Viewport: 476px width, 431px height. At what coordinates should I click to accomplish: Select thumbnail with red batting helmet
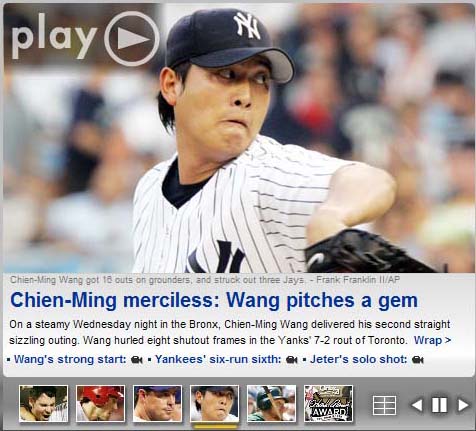tap(100, 403)
